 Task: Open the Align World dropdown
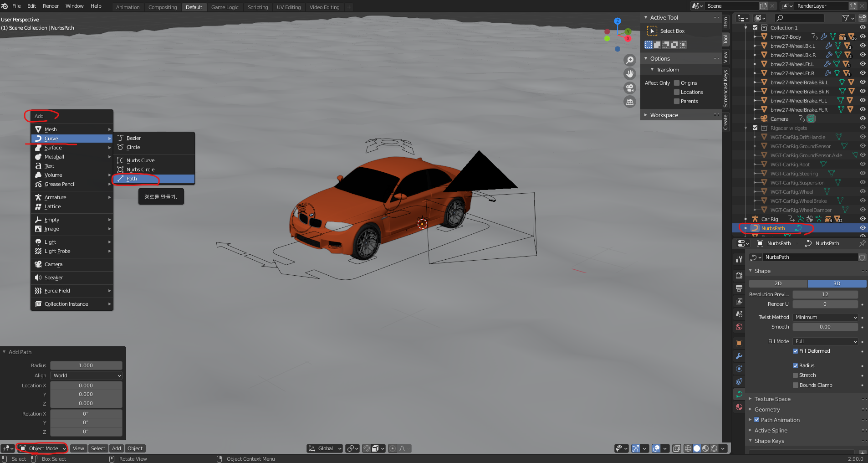86,376
